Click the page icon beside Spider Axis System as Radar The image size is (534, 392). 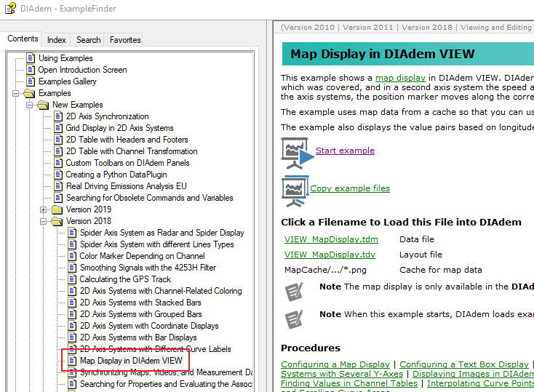tap(72, 233)
